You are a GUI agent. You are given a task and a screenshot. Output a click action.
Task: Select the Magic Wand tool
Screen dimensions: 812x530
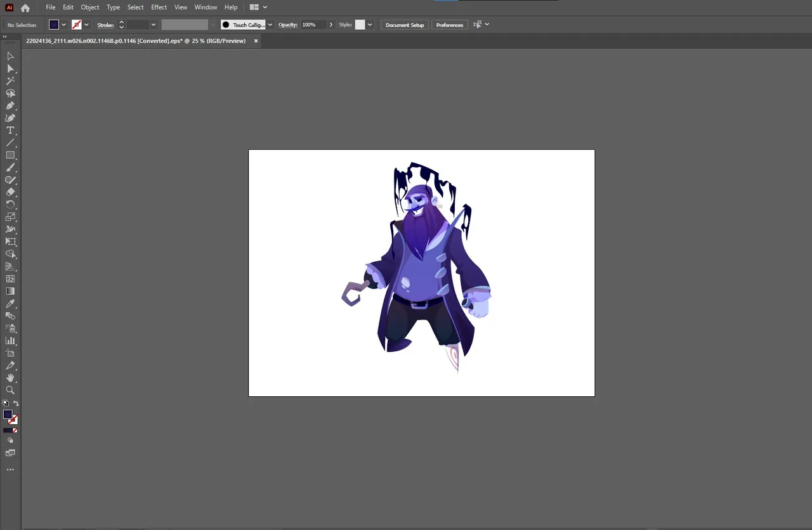click(10, 81)
